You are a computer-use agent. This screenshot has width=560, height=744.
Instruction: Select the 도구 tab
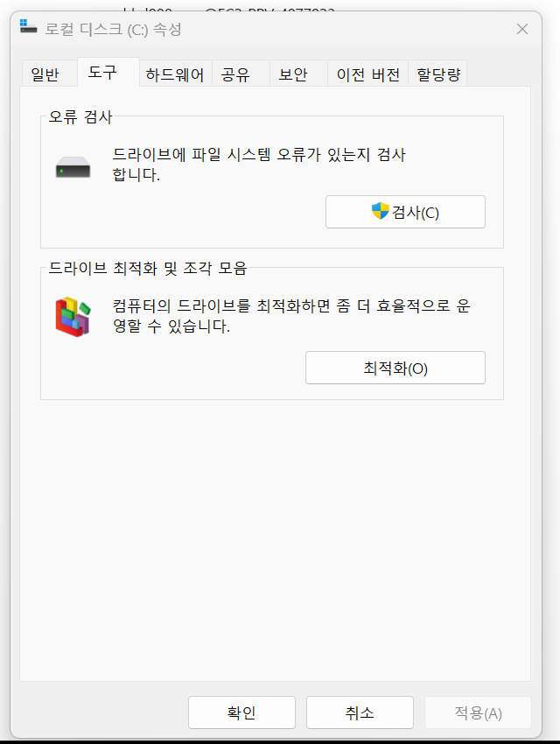(x=102, y=74)
